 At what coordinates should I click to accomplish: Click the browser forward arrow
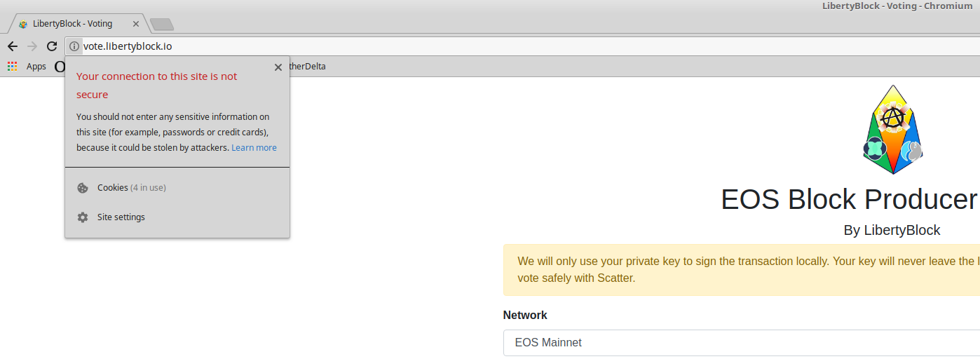[32, 46]
